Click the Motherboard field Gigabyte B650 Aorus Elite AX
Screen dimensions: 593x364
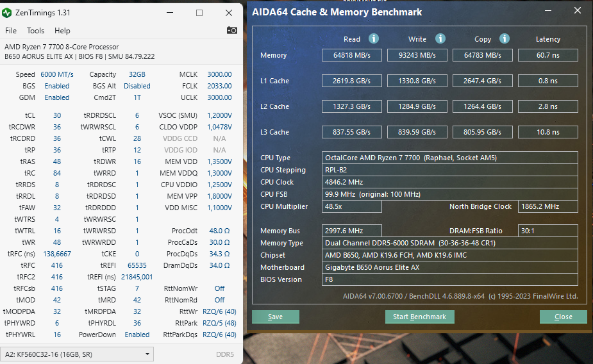[449, 267]
